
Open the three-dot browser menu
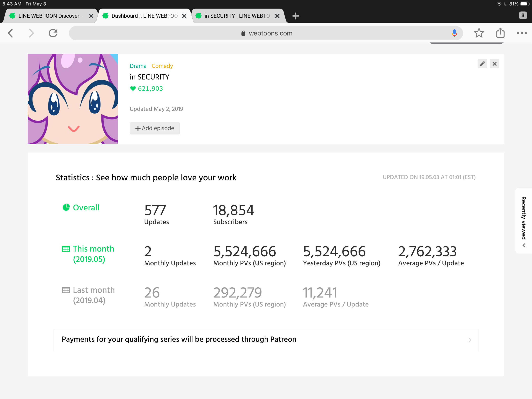[521, 33]
